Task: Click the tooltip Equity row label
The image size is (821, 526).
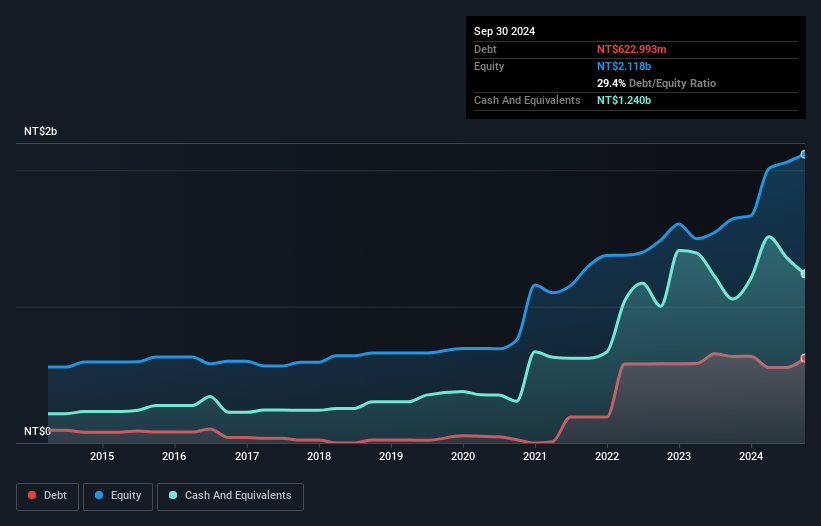Action: click(x=489, y=66)
